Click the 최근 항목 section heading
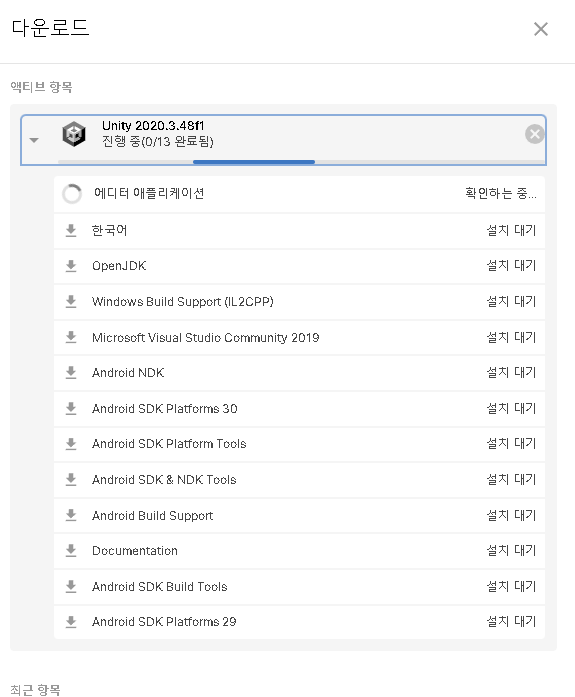The width and height of the screenshot is (575, 697). [x=36, y=689]
